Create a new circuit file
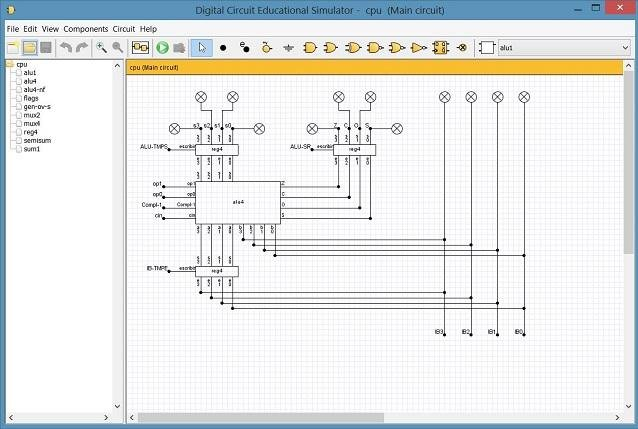 (13, 47)
